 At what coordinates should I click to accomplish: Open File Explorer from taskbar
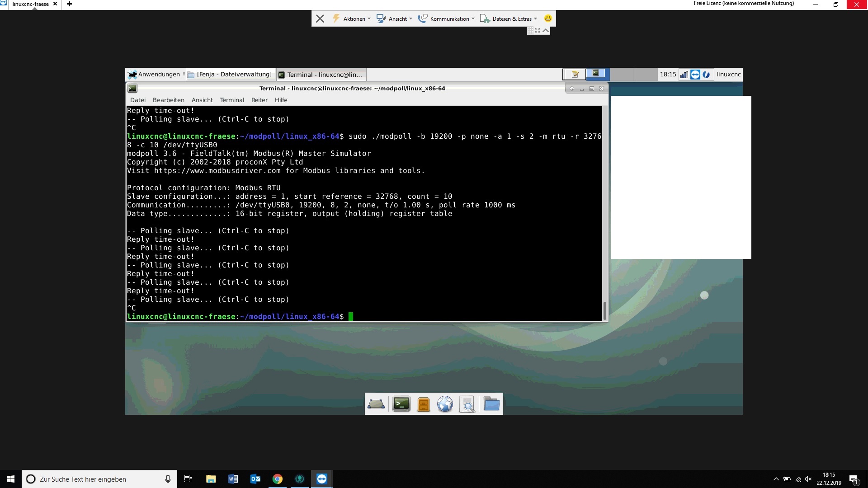coord(211,479)
